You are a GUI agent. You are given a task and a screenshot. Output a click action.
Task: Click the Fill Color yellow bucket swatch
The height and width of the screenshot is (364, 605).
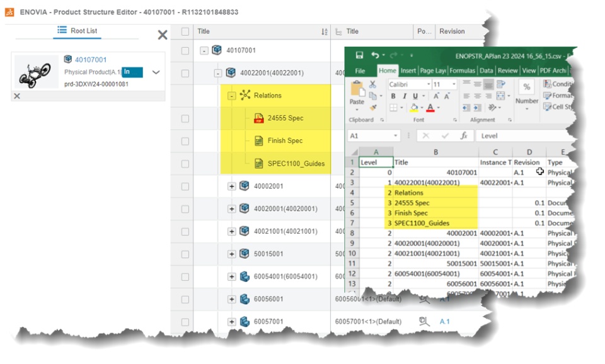[413, 108]
